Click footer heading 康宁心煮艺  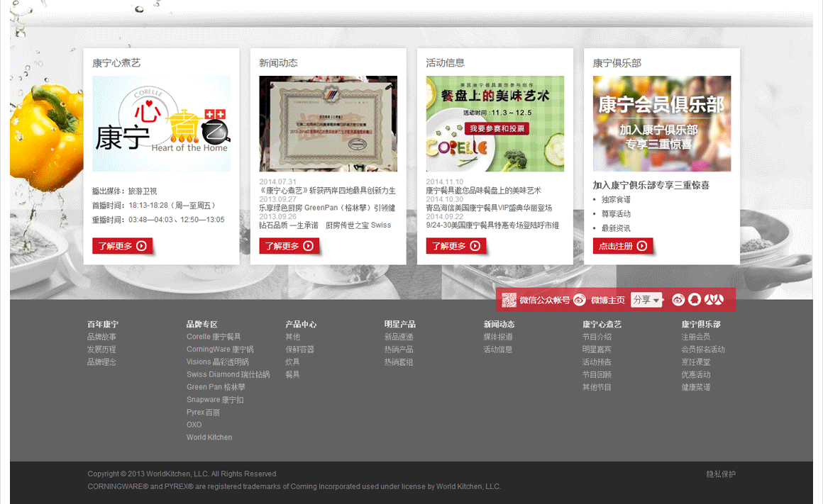pyautogui.click(x=602, y=324)
